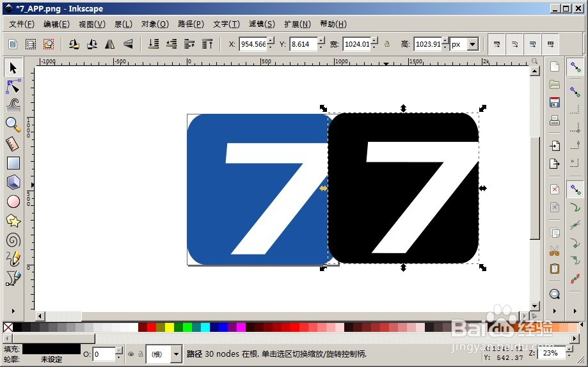Open the (根) layer dropdown
Image resolution: width=588 pixels, height=367 pixels.
click(176, 354)
